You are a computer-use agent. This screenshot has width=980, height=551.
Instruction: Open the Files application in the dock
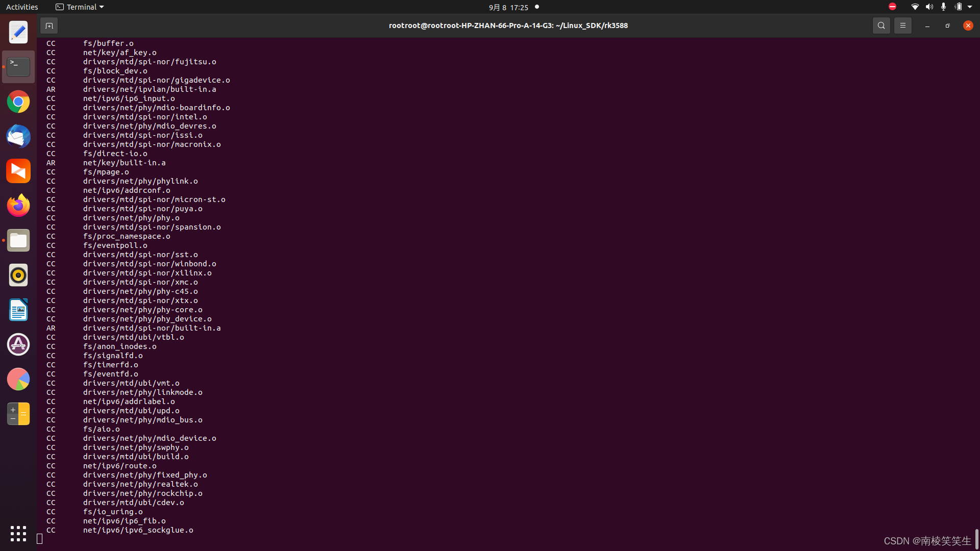[x=18, y=240]
